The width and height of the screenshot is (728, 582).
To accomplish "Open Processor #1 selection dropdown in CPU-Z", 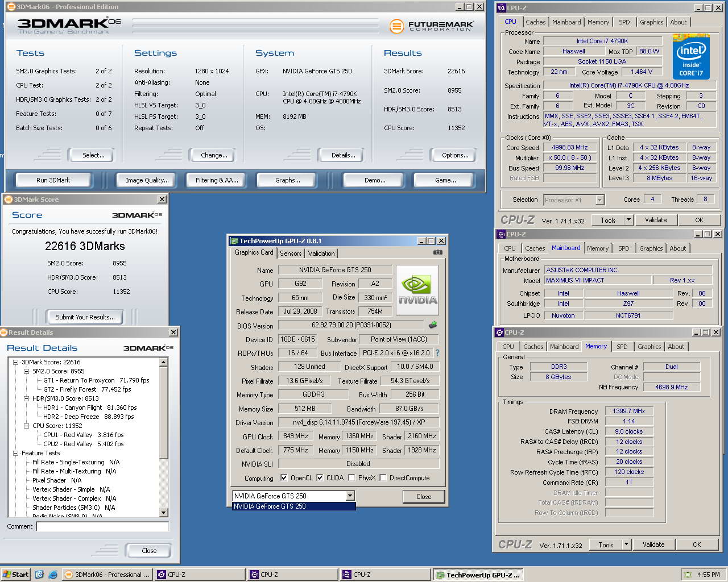I will tap(599, 200).
